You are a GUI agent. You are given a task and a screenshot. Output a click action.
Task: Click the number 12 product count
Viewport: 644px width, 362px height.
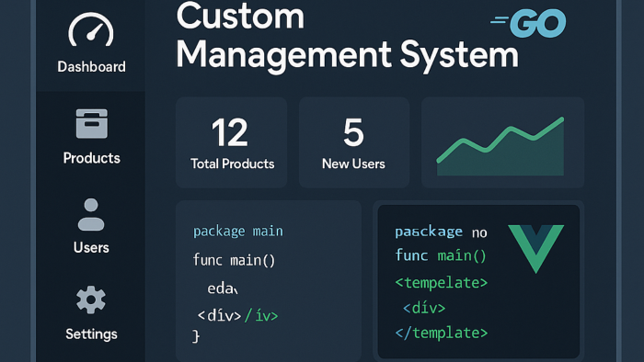click(x=230, y=132)
